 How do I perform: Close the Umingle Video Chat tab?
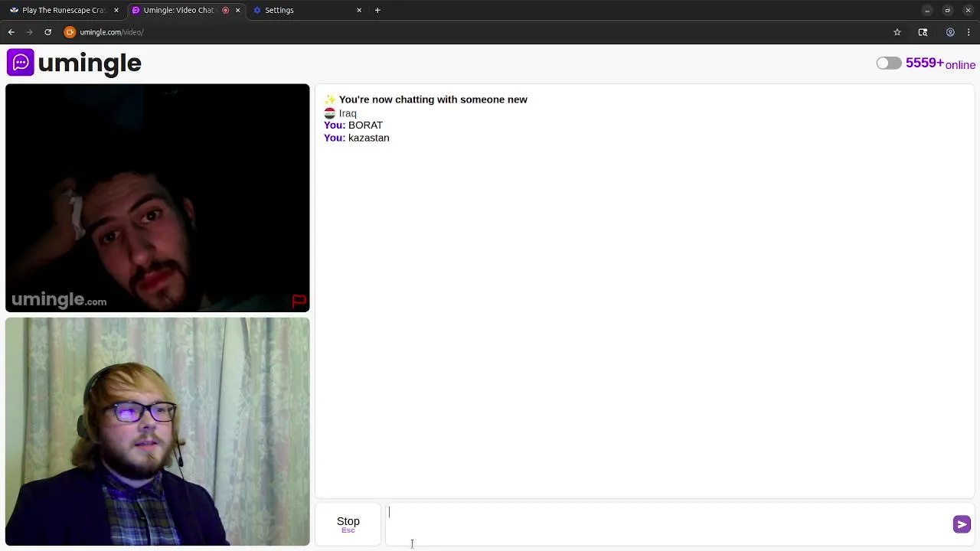coord(237,10)
